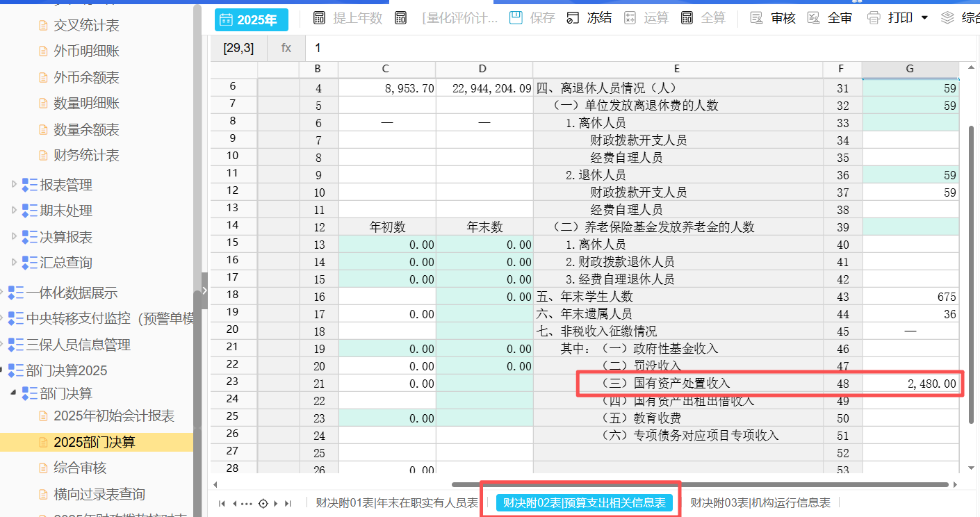Click the 打印 printer icon
980x517 pixels.
pos(874,18)
